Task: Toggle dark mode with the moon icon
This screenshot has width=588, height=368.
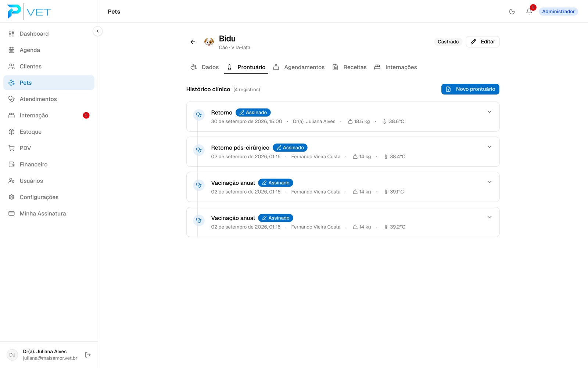Action: tap(512, 11)
